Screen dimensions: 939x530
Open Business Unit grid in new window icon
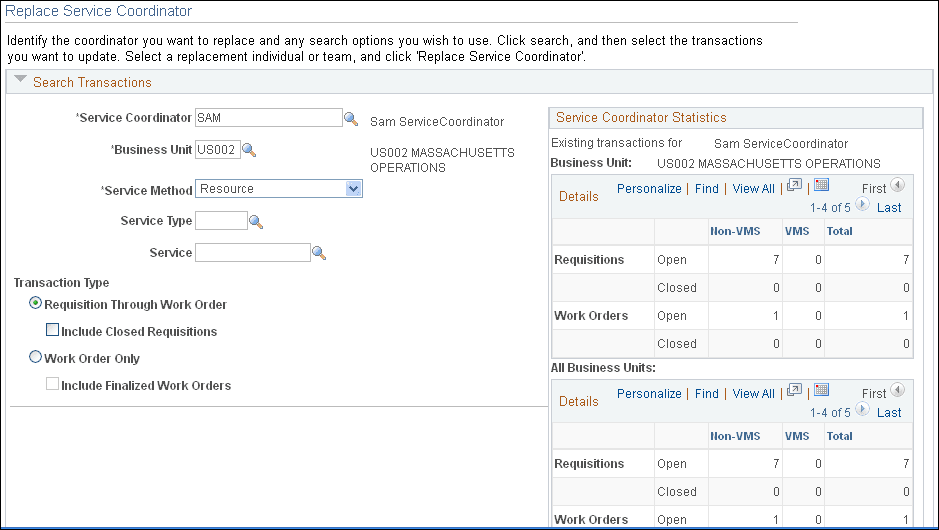coord(794,185)
